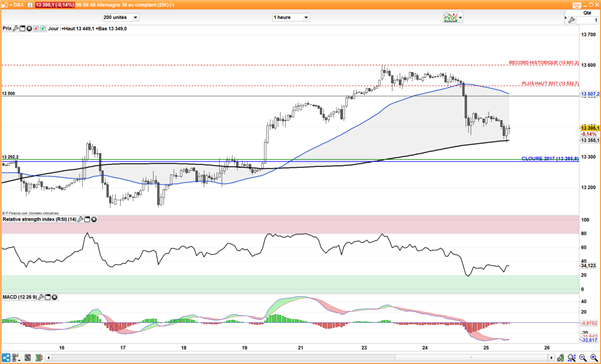Click the MACD (12 26 9) title
601x364 pixels.
click(20, 297)
